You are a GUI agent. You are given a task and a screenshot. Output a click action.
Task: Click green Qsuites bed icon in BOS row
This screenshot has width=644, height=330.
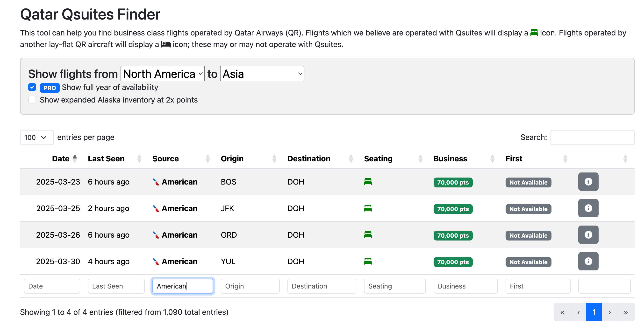[368, 182]
